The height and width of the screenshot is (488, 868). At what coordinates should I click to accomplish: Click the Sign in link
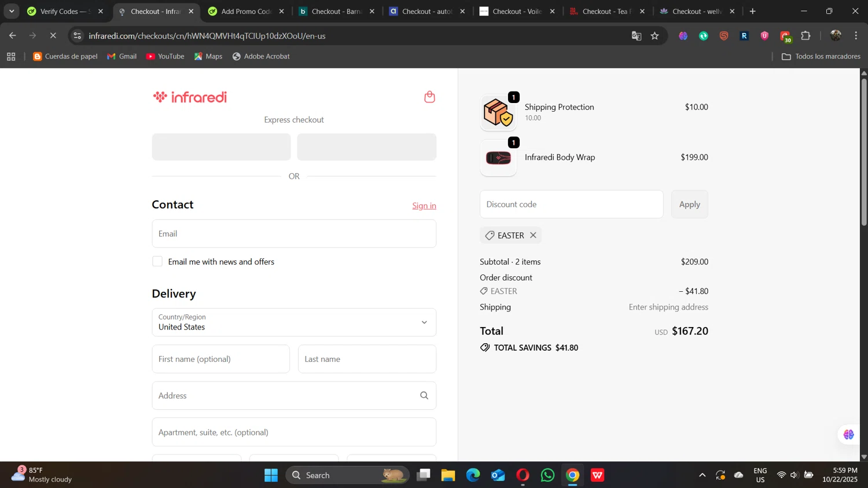click(424, 206)
